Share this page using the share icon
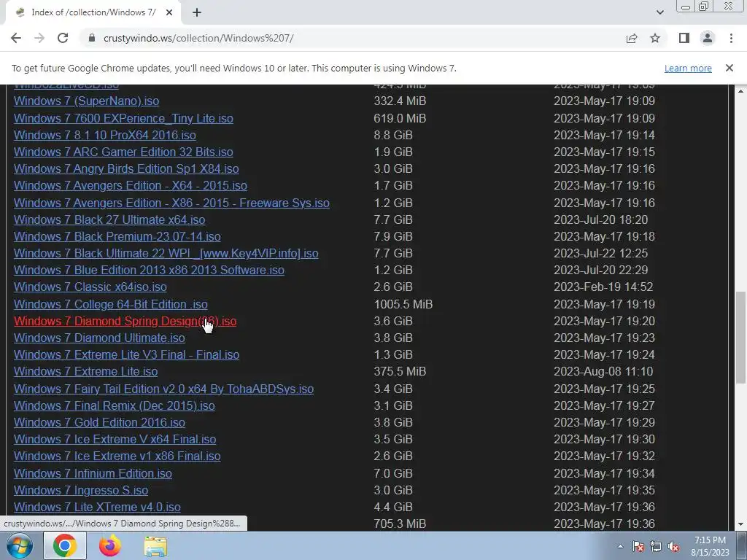747x560 pixels. [632, 38]
